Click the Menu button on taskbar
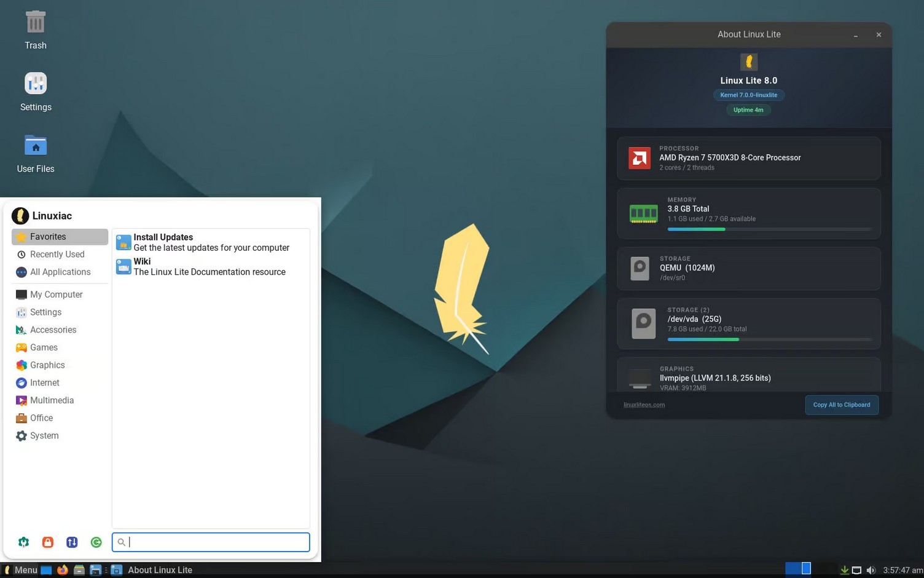 [20, 570]
